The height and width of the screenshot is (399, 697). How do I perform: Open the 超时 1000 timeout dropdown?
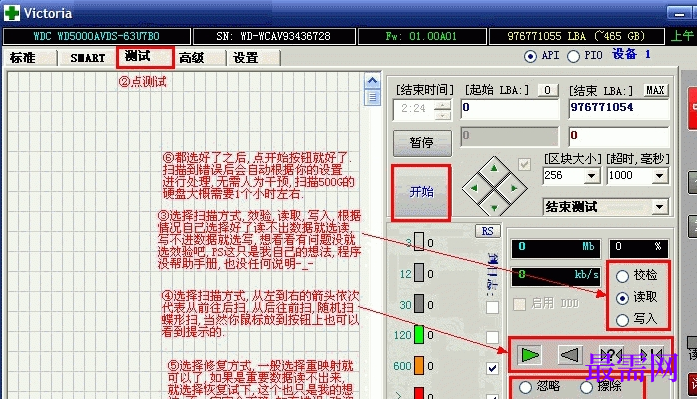(660, 176)
